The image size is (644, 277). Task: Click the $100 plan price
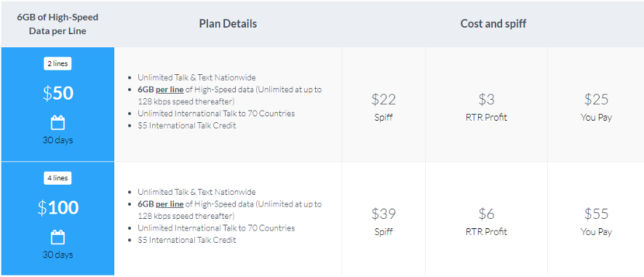click(x=60, y=208)
